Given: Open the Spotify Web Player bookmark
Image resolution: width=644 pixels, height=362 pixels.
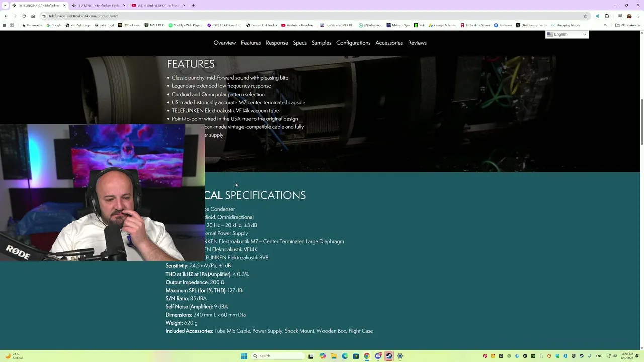Looking at the screenshot, I should [x=186, y=25].
